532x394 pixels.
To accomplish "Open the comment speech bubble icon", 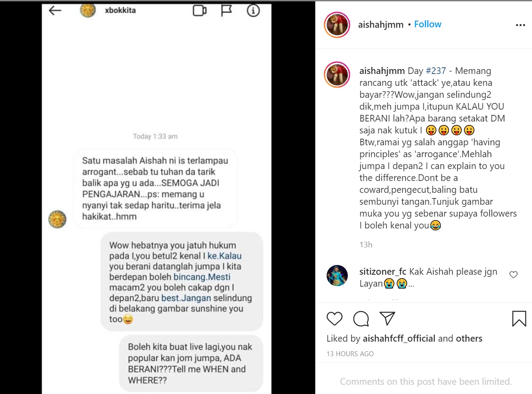I will coord(361,319).
